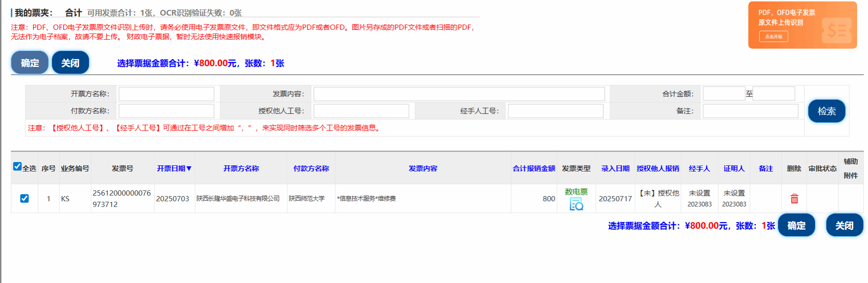
Task: Click the 授权他人报销 column header
Action: (657, 169)
